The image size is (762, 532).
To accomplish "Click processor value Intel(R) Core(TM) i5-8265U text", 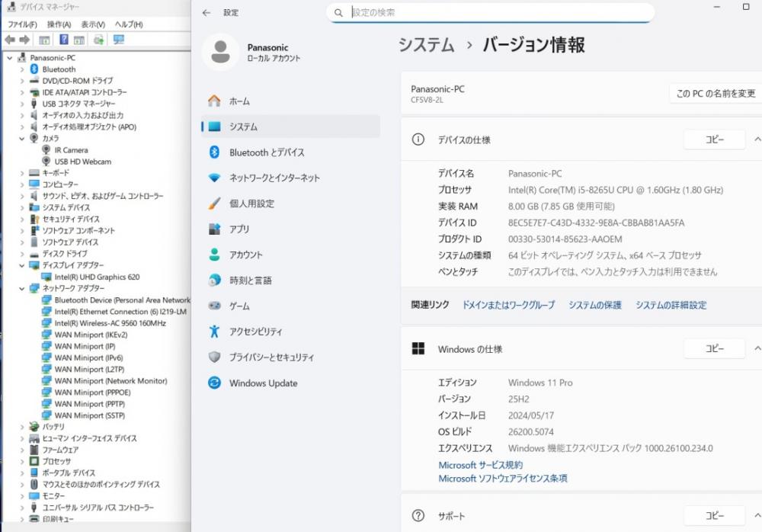I will point(615,190).
